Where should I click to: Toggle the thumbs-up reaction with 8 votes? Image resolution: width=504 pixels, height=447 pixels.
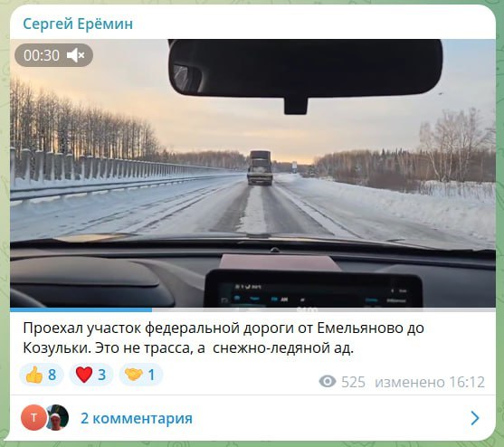41,375
